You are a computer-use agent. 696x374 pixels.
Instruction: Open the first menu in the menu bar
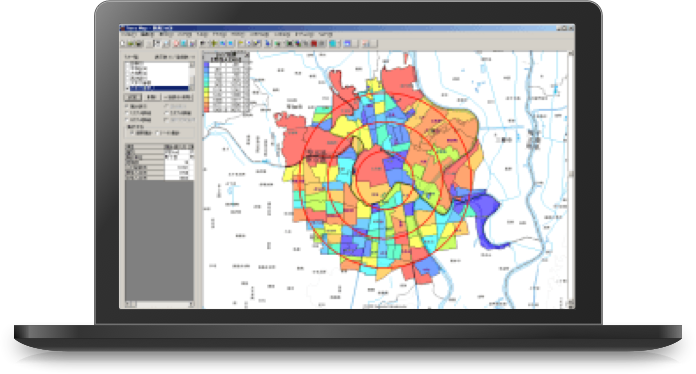(x=129, y=34)
